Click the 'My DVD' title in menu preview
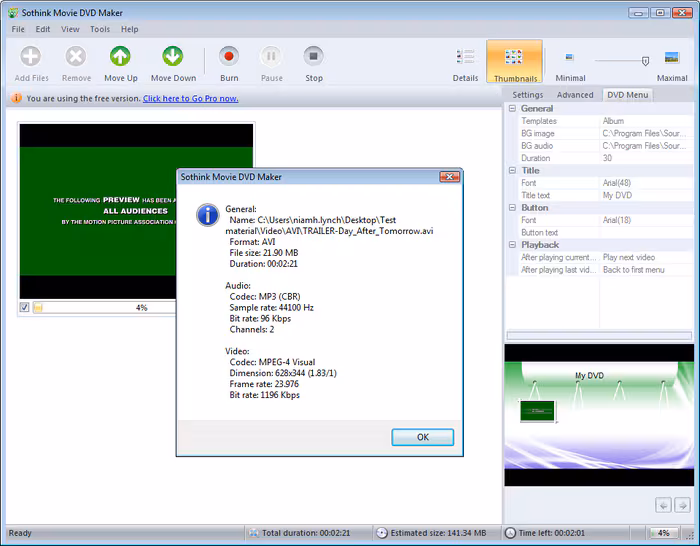The height and width of the screenshot is (546, 700). pos(589,375)
